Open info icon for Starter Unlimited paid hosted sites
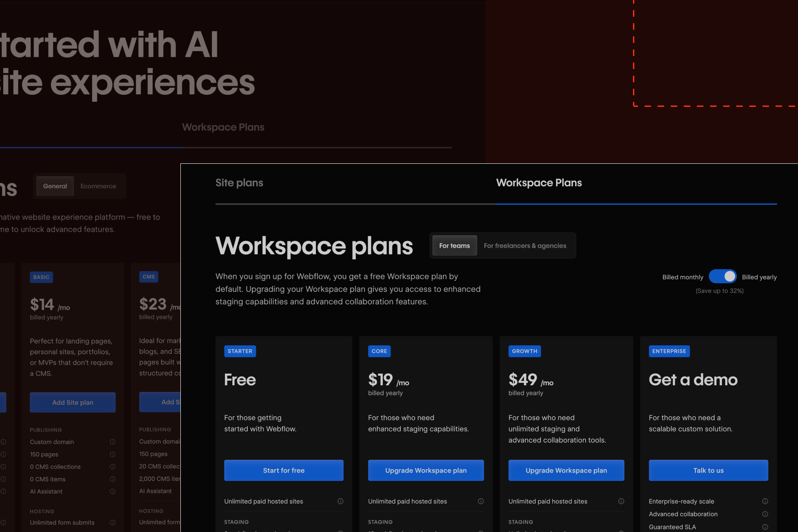 click(x=340, y=501)
